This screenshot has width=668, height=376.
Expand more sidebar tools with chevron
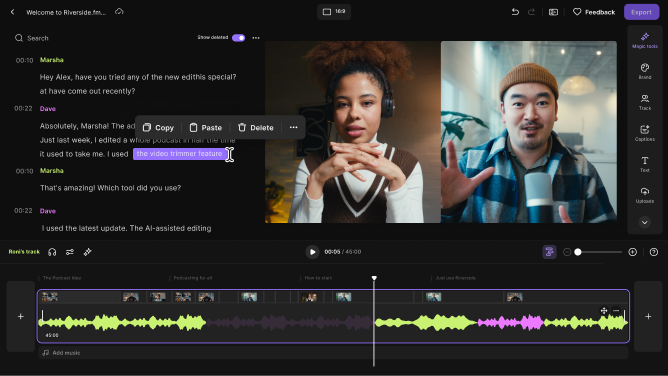[x=645, y=222]
